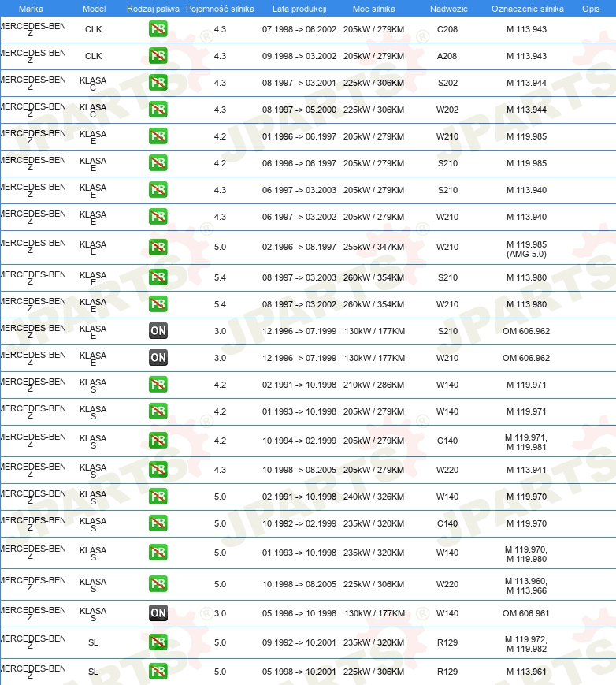This screenshot has width=616, height=685.
Task: Select power value 210kW / 286KM
Action: coord(373,385)
